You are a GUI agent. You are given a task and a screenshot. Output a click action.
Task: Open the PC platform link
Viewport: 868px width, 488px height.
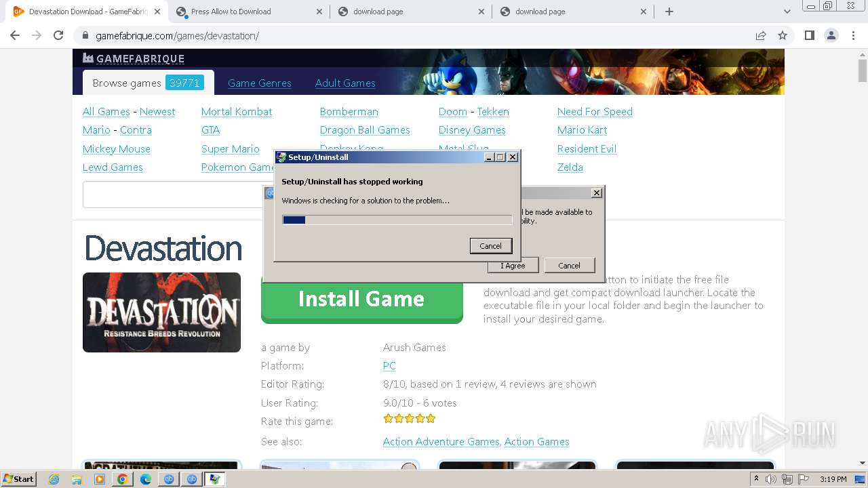point(389,366)
